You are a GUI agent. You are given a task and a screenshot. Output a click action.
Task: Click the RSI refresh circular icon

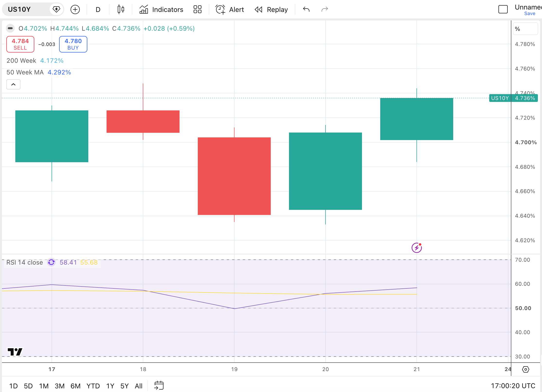[x=51, y=262]
